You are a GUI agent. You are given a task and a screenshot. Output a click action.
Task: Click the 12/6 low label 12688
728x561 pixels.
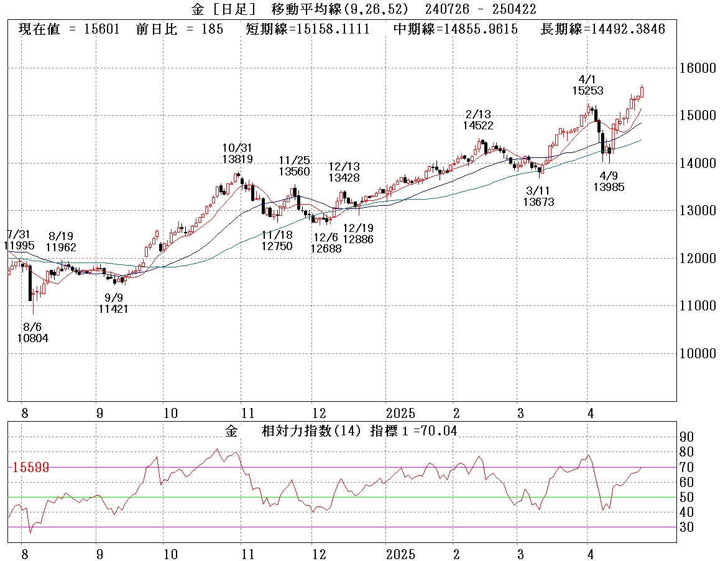(x=327, y=249)
